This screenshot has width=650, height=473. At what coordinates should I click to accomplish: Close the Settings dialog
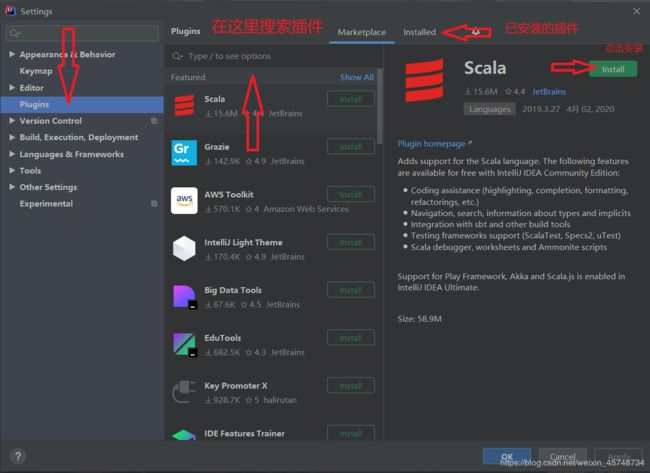click(x=636, y=11)
